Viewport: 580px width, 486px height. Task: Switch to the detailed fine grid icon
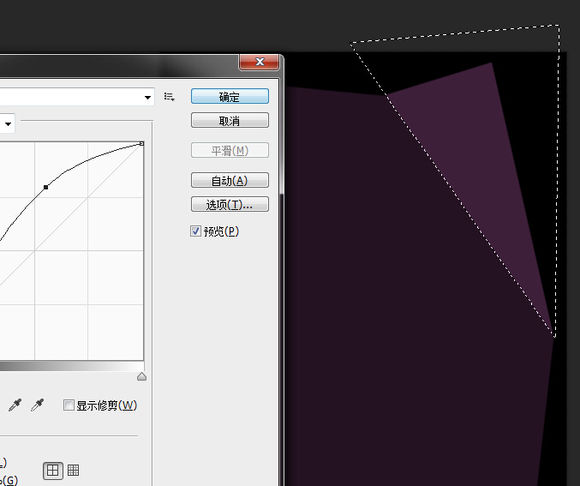point(73,470)
